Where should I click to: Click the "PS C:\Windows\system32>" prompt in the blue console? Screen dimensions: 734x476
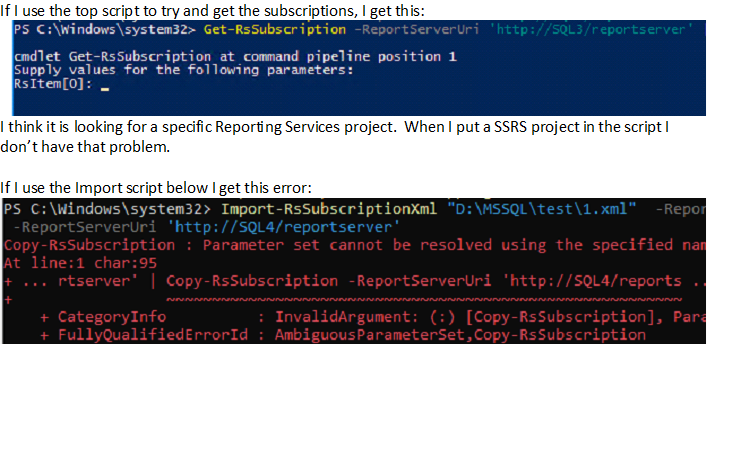[x=105, y=29]
